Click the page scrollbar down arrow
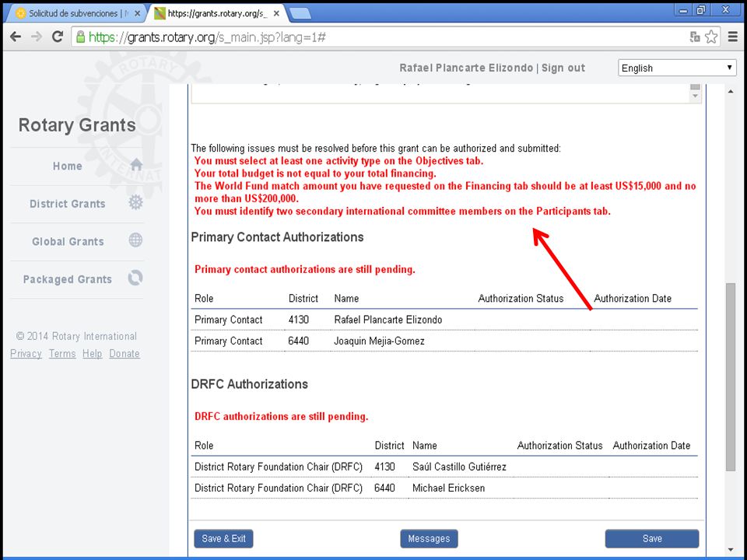 coord(731,550)
